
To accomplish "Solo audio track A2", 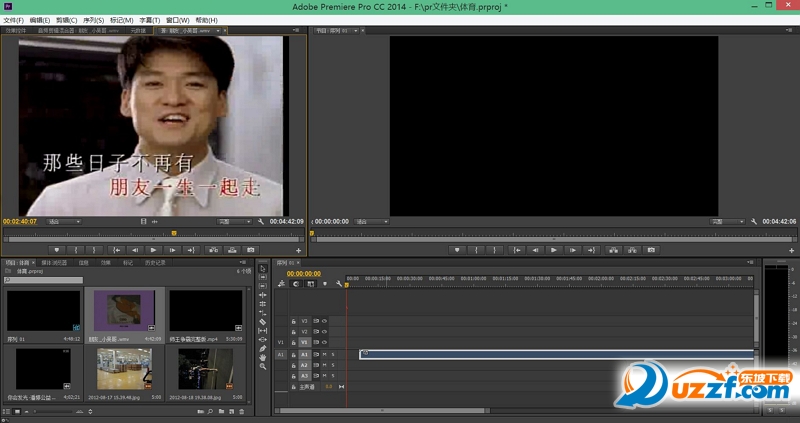I will (x=333, y=365).
